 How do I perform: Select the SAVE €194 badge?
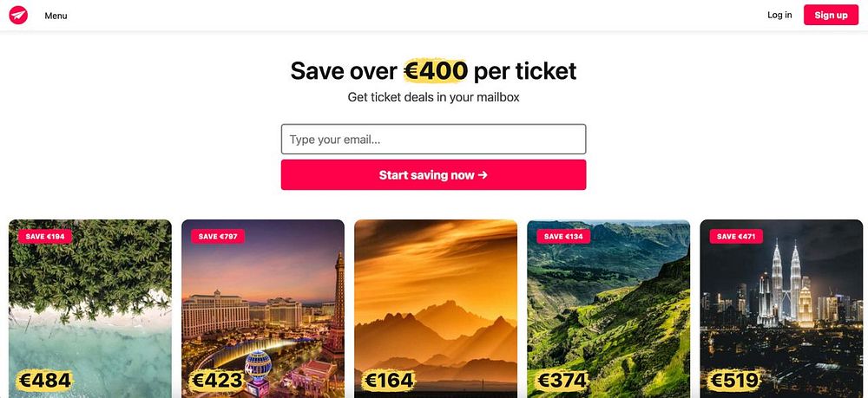45,237
